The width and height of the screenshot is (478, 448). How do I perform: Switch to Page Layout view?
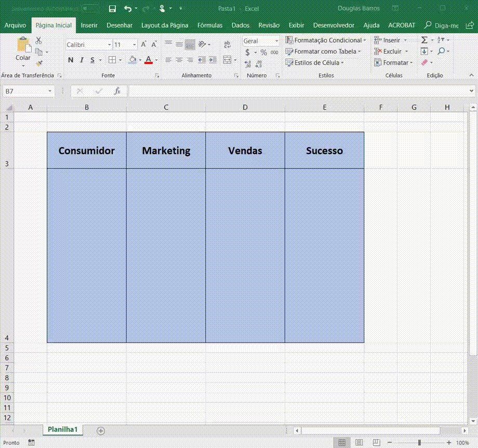(x=359, y=442)
